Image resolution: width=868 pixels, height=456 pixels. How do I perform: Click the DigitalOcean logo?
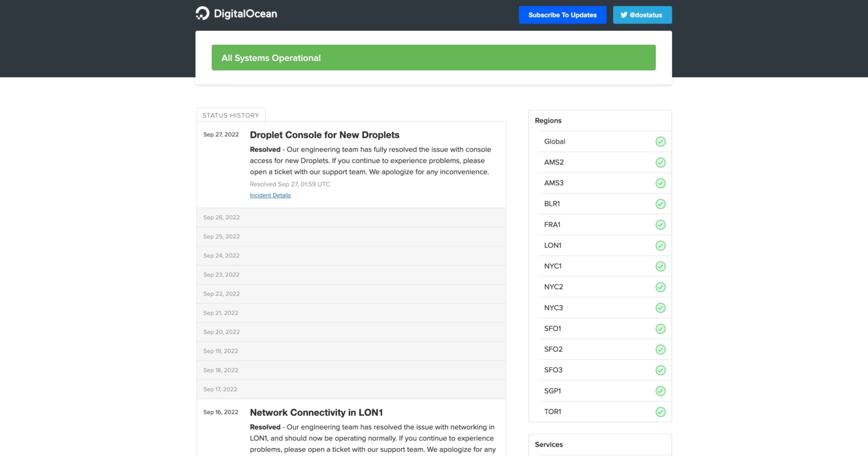[x=236, y=14]
